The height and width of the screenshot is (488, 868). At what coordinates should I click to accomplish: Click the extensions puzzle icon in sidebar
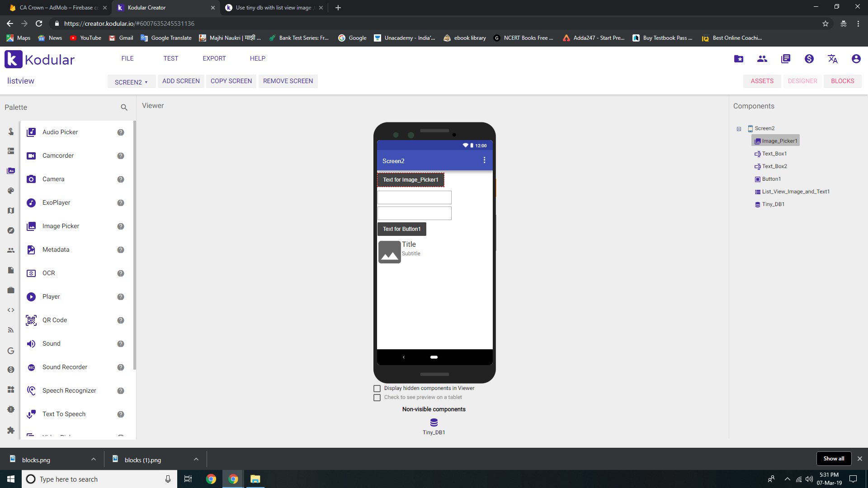click(x=11, y=430)
